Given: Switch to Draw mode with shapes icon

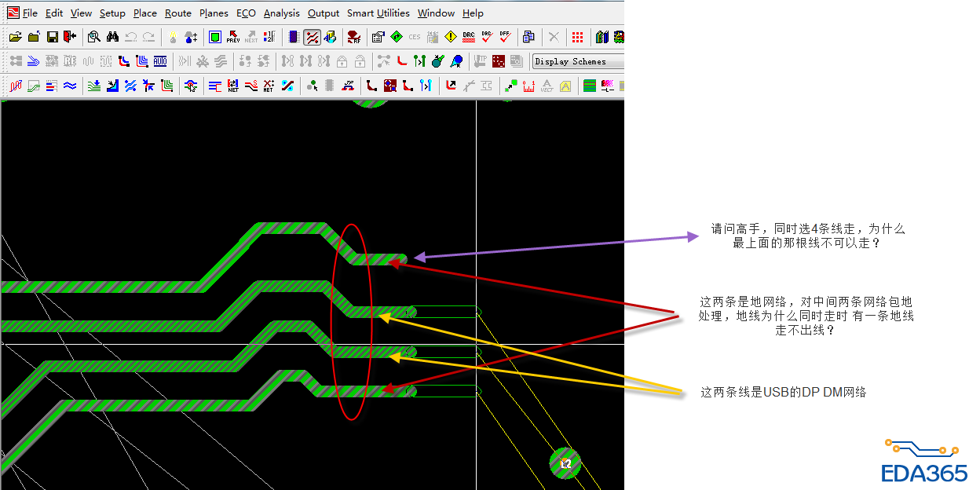Looking at the screenshot, I should (x=330, y=37).
